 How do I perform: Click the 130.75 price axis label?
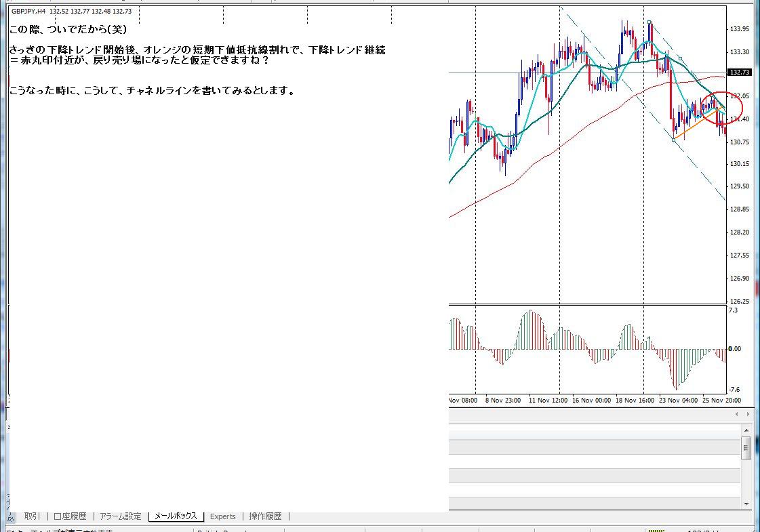click(x=740, y=142)
